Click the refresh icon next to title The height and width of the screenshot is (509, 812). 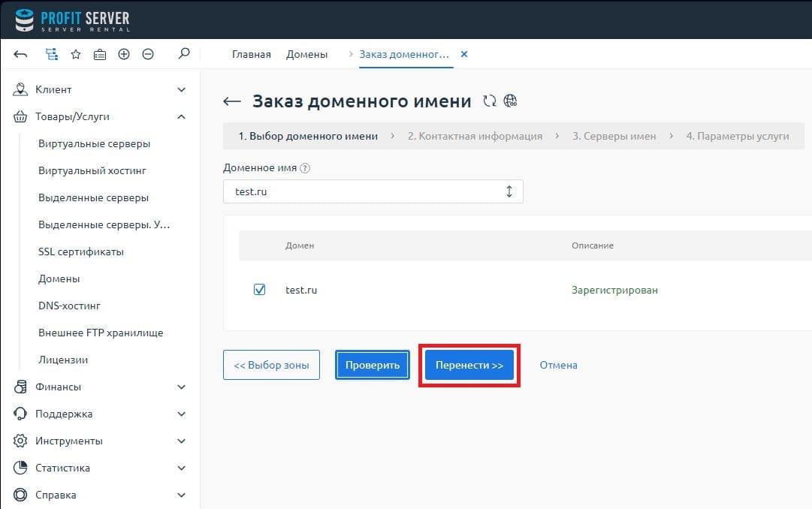[489, 101]
